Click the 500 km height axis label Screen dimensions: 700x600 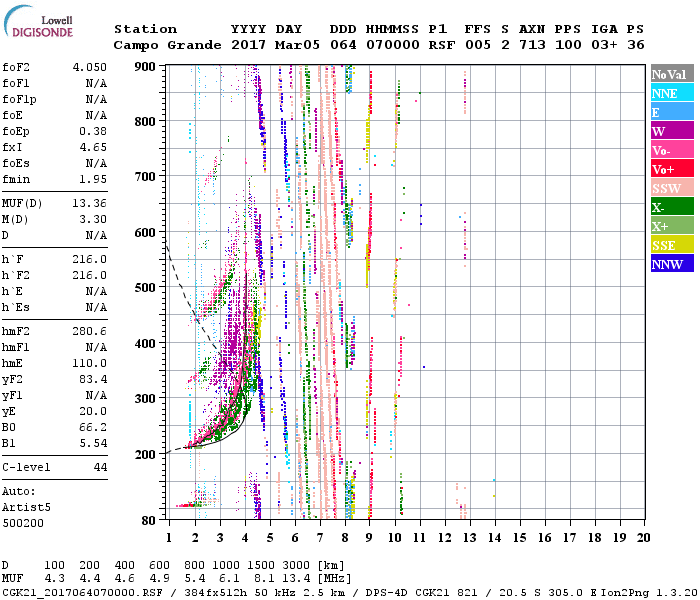[x=145, y=288]
